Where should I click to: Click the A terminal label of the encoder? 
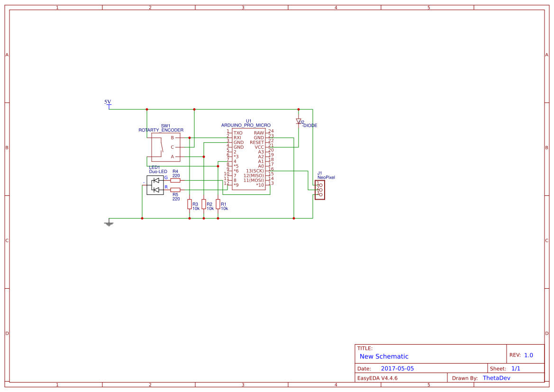pos(173,156)
